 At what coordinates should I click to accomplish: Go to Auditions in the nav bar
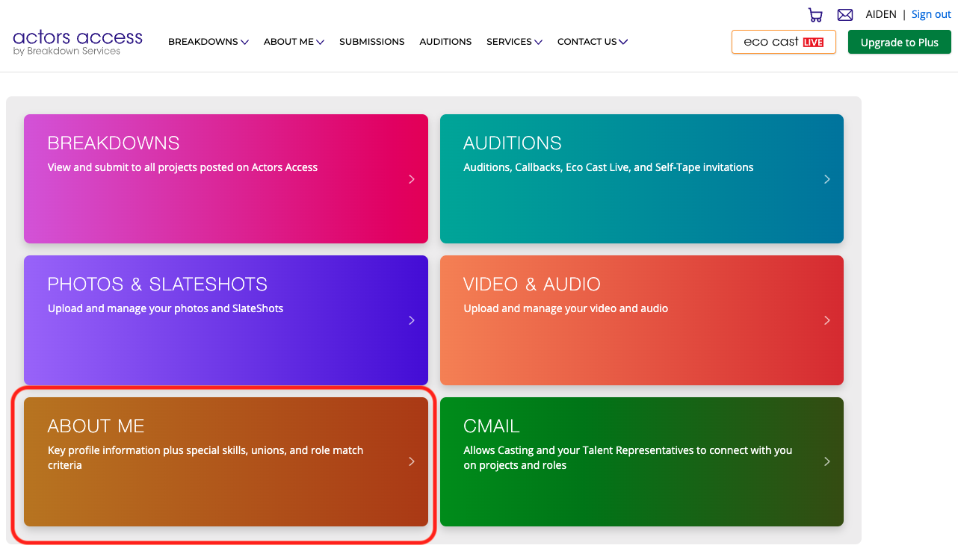(445, 42)
